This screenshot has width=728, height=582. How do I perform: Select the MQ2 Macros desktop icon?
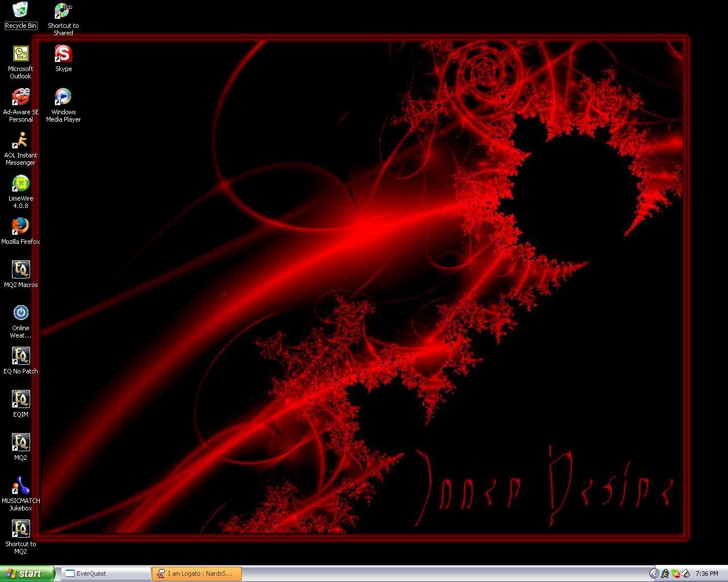20,275
